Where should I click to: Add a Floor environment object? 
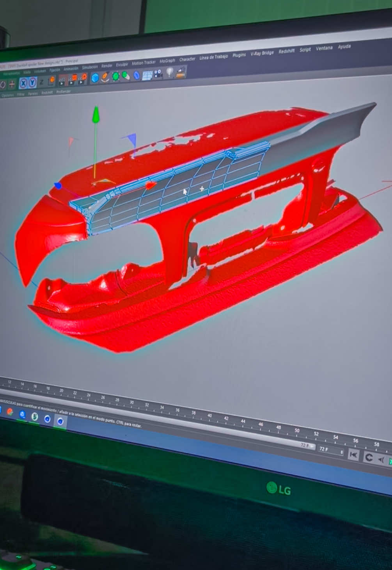click(147, 75)
